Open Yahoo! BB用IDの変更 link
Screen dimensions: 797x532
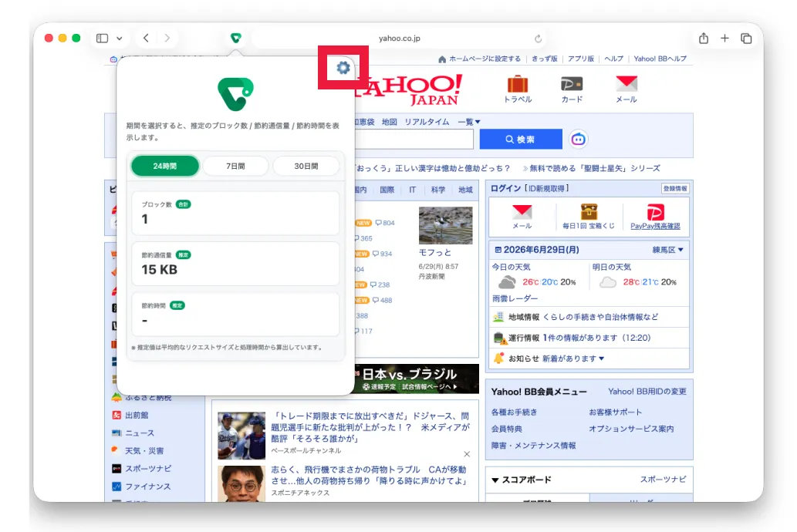coord(647,391)
